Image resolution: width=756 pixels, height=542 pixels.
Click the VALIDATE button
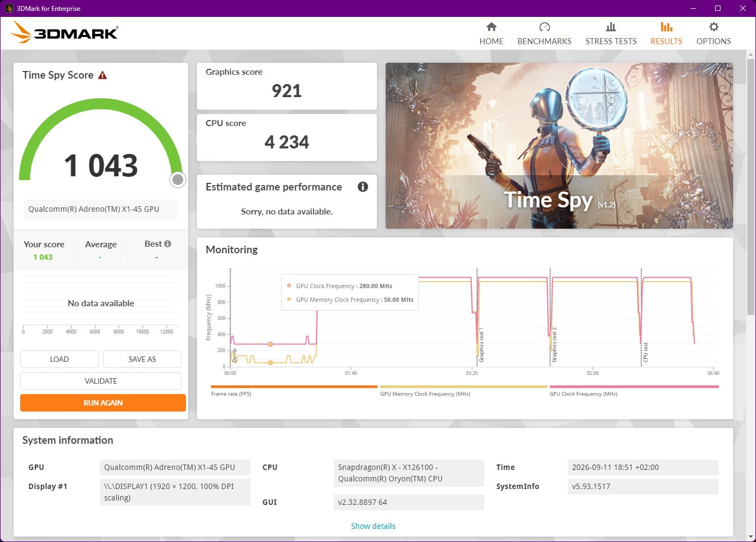coord(101,381)
